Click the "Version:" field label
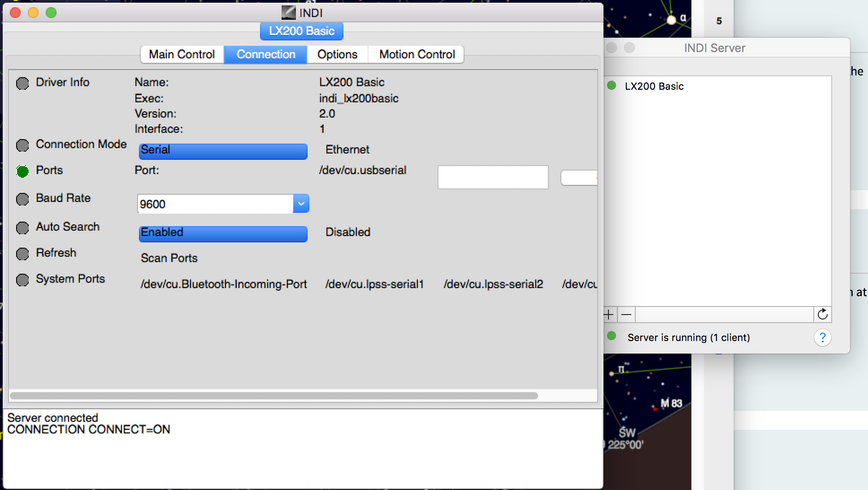The width and height of the screenshot is (868, 490). click(156, 114)
